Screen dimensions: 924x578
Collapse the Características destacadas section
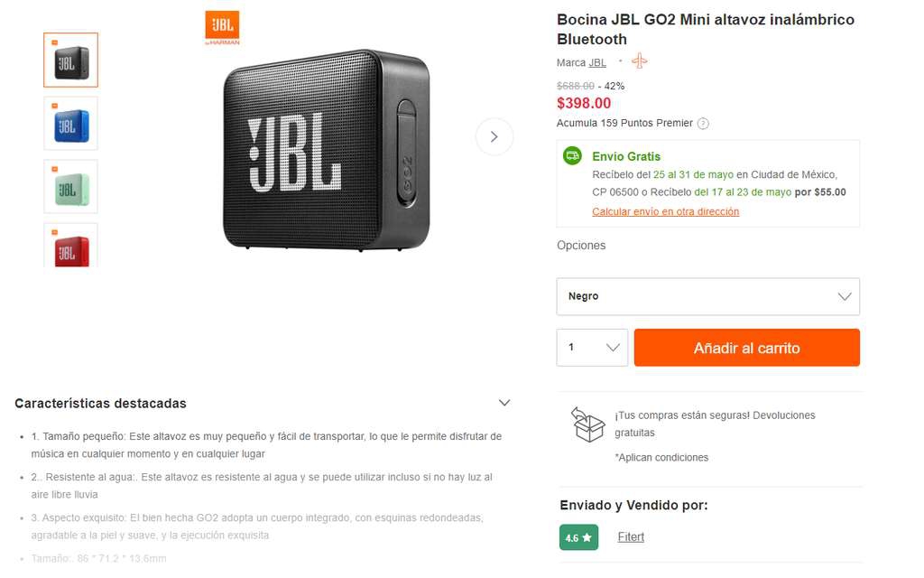pos(504,403)
